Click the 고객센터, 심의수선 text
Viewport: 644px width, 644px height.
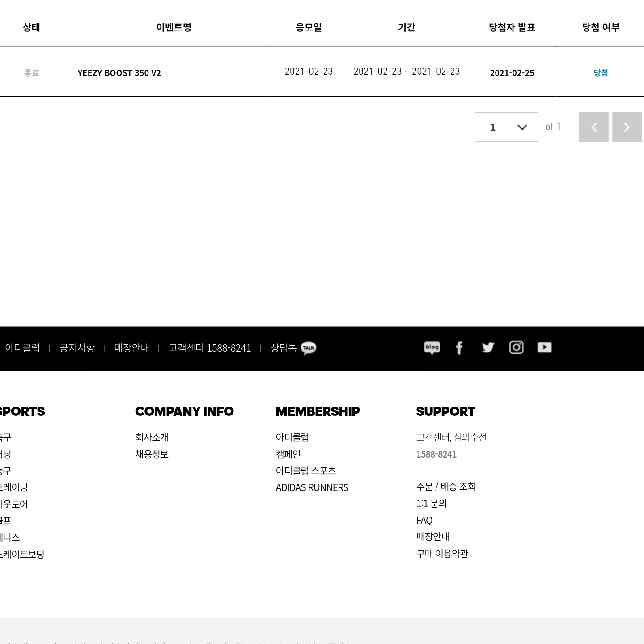[451, 437]
